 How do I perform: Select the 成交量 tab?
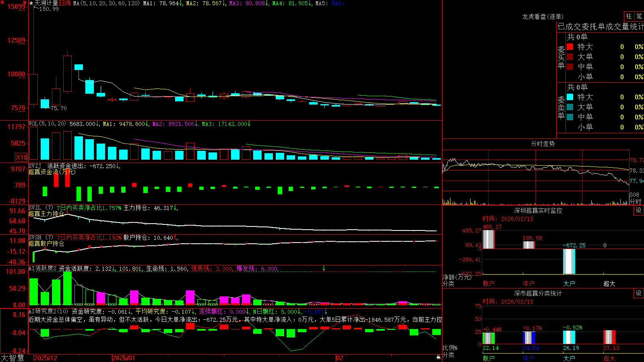tap(618, 27)
